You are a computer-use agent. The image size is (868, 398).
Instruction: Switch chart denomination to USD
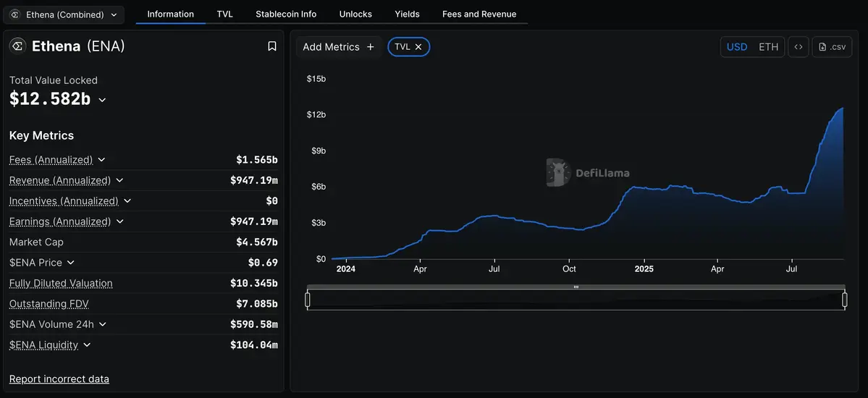click(x=737, y=47)
